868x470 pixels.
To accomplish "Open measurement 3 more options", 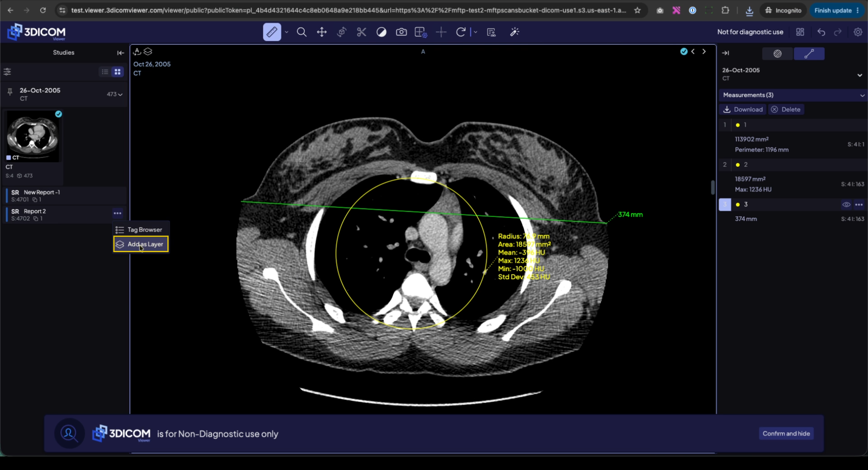I will click(859, 205).
